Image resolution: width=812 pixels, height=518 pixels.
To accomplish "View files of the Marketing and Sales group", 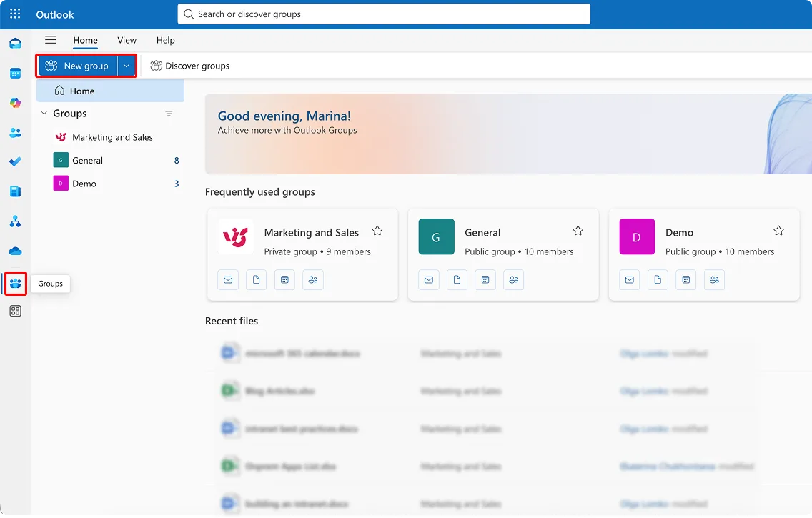I will [256, 279].
